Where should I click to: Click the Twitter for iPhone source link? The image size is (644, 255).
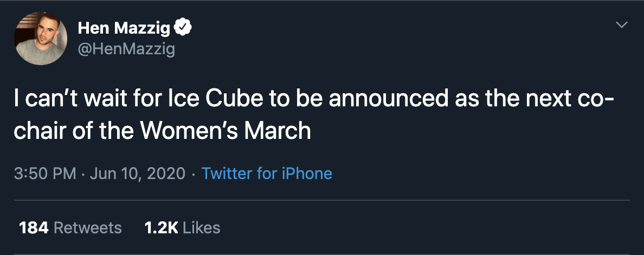point(267,174)
